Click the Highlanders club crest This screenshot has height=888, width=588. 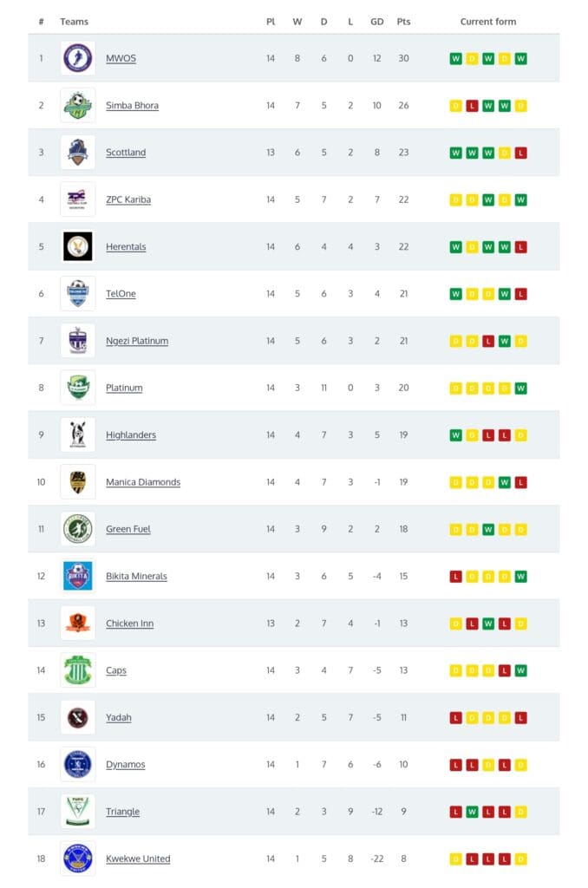pos(77,435)
